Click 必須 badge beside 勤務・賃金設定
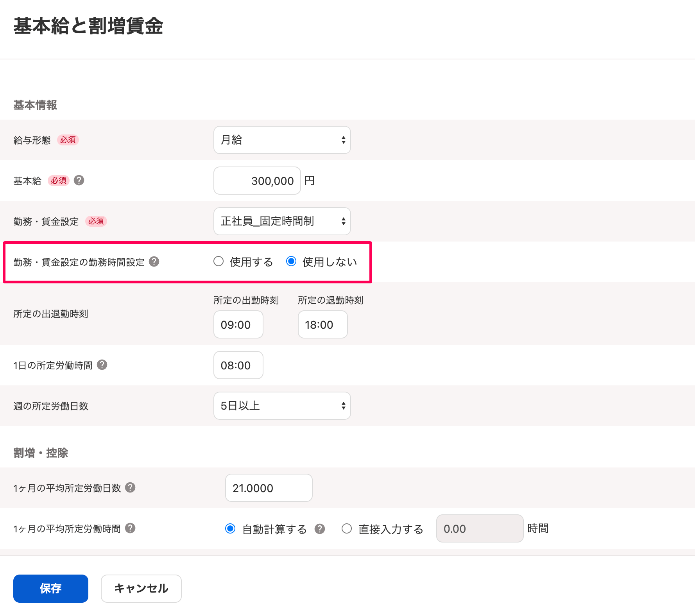Image resolution: width=695 pixels, height=616 pixels. pos(96,221)
